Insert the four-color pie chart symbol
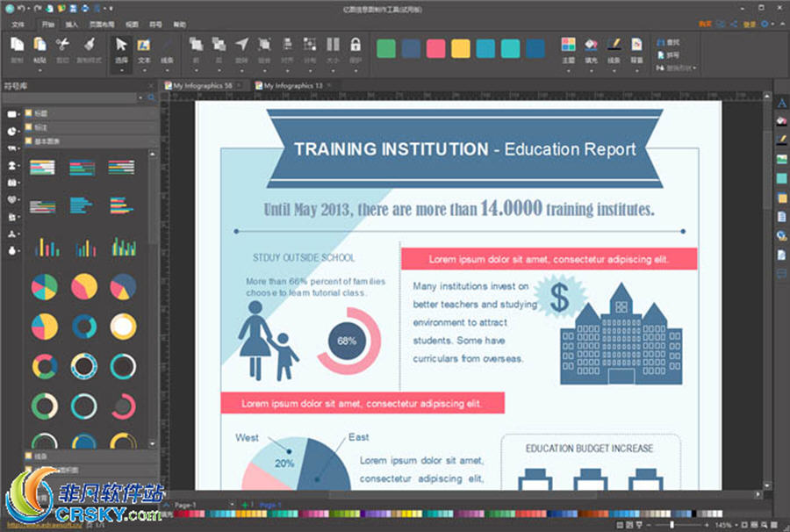Screen dimensions: 790x532 click(45, 287)
